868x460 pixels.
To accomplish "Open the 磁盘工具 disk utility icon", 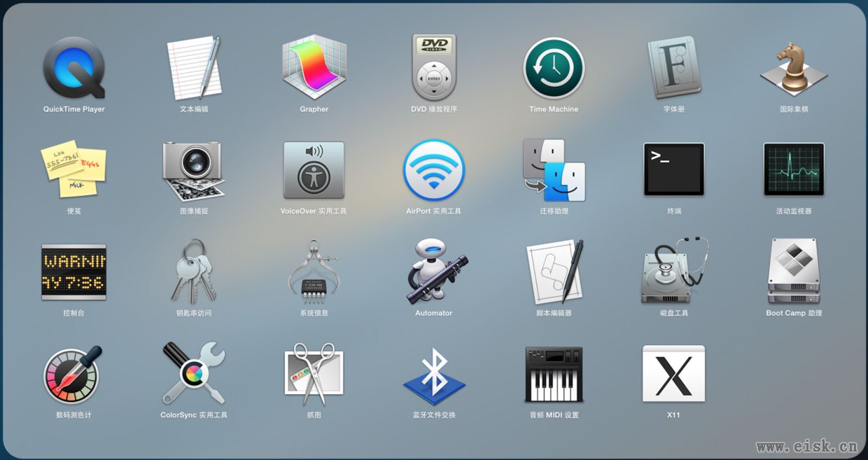I will click(674, 271).
